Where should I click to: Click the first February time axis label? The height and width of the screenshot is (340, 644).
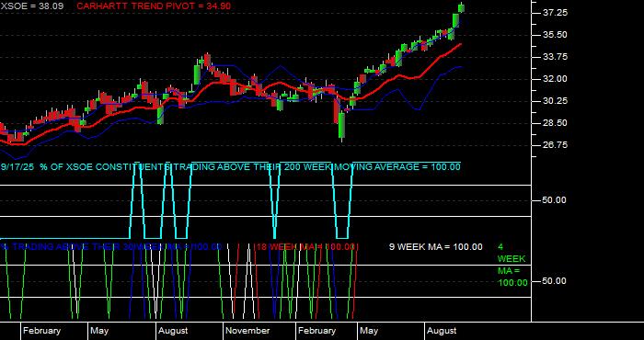click(x=41, y=331)
